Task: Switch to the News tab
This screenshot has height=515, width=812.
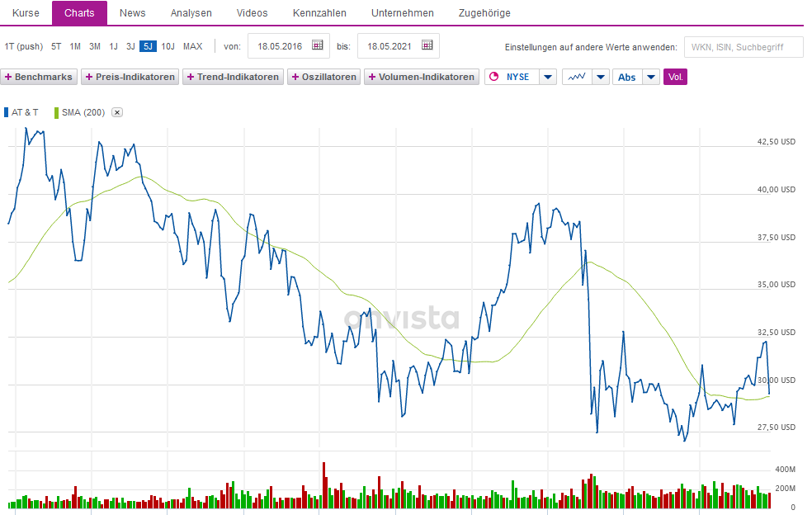Action: pyautogui.click(x=132, y=13)
